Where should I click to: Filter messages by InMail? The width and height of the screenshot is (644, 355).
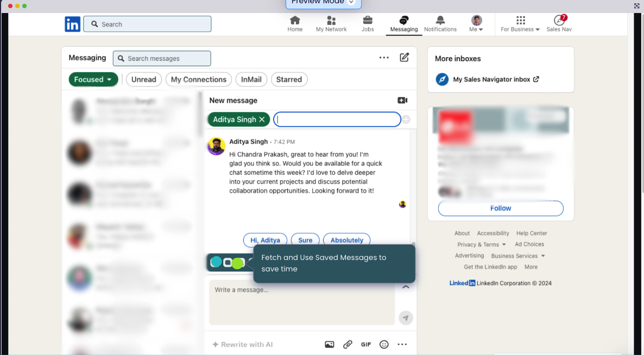[251, 80]
